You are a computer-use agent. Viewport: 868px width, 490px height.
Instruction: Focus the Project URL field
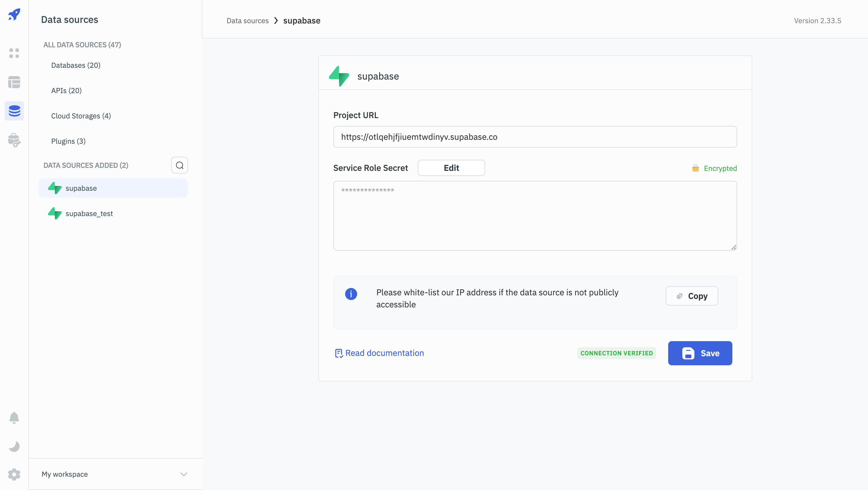535,137
